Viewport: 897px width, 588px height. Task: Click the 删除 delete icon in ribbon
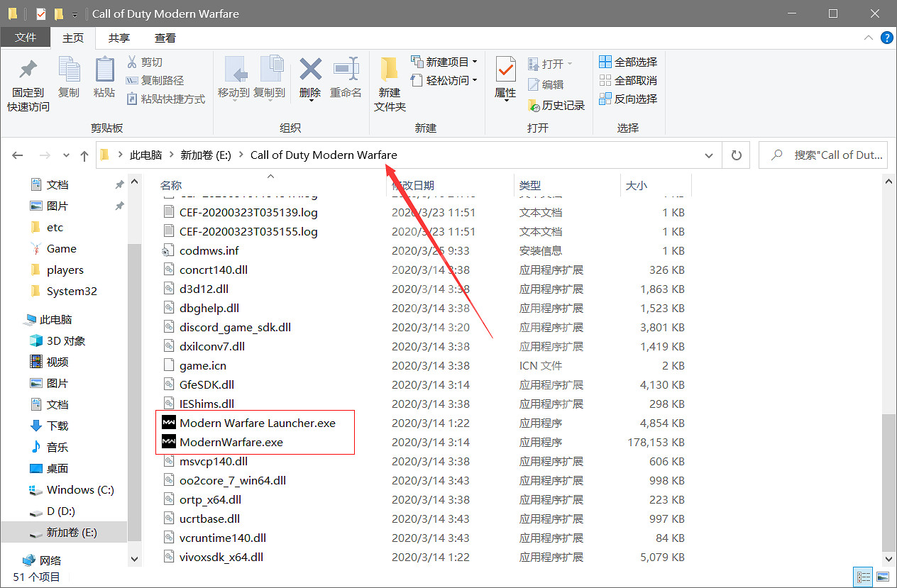coord(310,70)
